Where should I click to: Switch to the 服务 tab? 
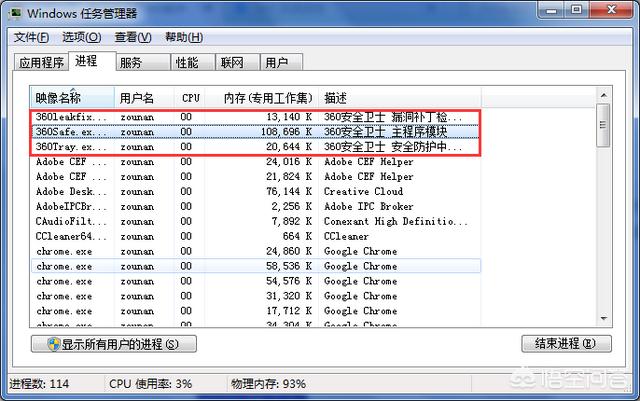pyautogui.click(x=143, y=62)
